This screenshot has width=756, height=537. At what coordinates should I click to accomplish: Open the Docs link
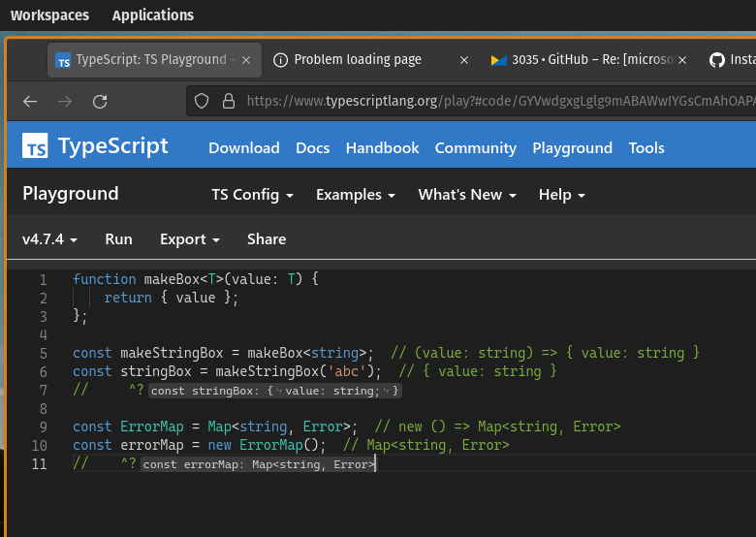pyautogui.click(x=312, y=148)
